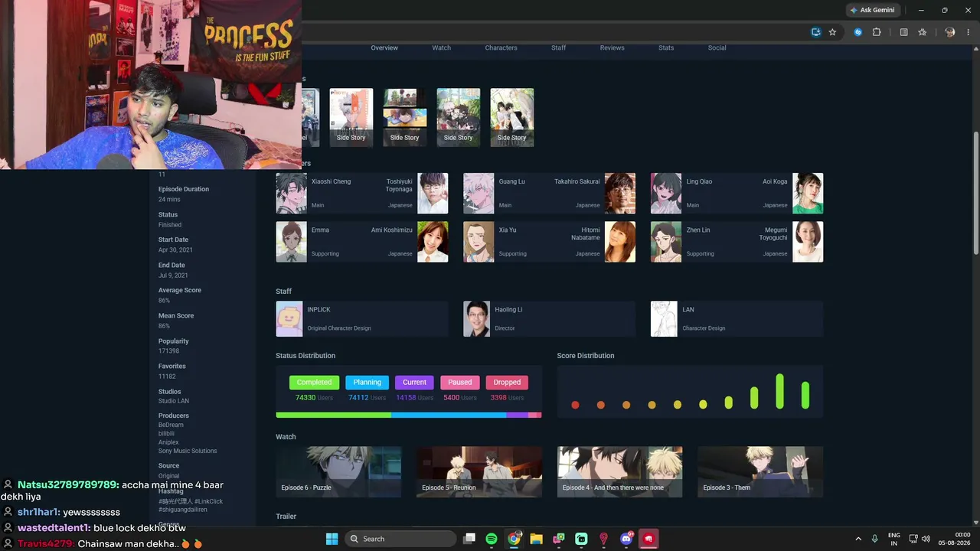Viewport: 980px width, 551px height.
Task: Open Guang Lu character portrait
Action: pos(479,193)
